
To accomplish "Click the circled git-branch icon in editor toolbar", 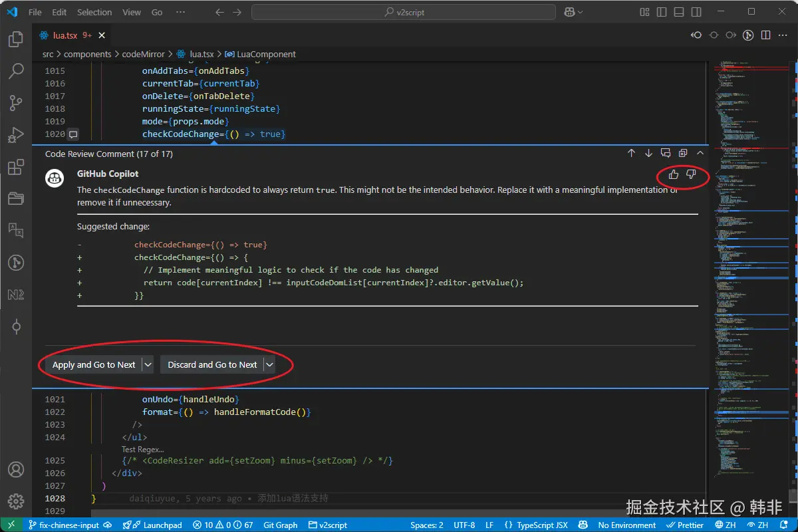I will pyautogui.click(x=748, y=35).
